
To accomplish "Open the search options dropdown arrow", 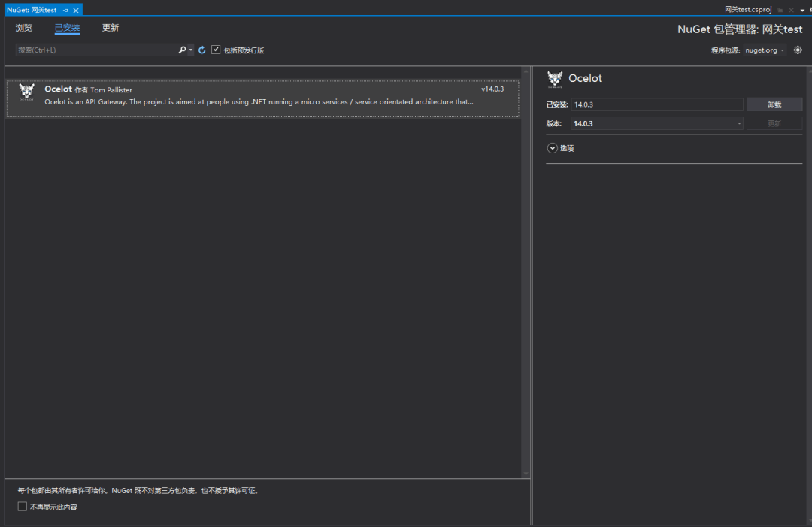I will [191, 50].
